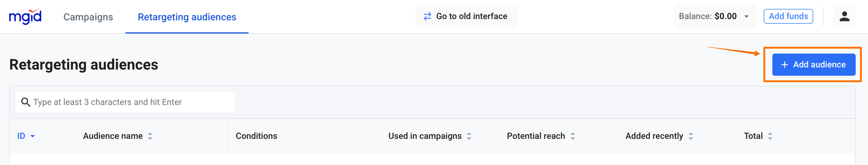The width and height of the screenshot is (868, 165).
Task: Sort by Audience name arrows
Action: [150, 136]
